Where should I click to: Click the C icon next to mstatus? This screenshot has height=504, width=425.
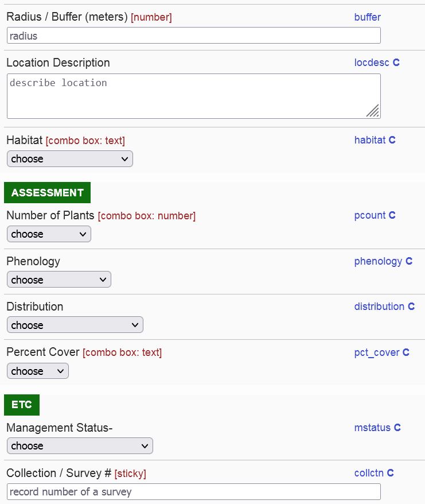tap(397, 428)
